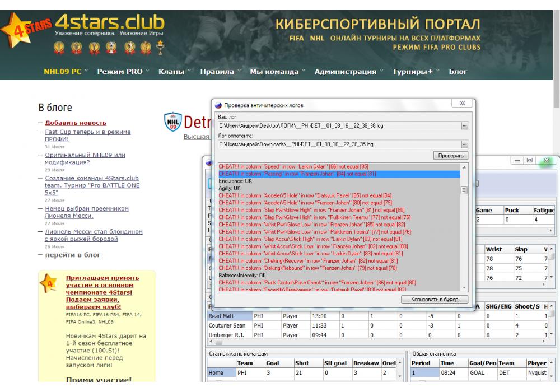Open the Блог menu item
The width and height of the screenshot is (560, 392).
coord(458,72)
